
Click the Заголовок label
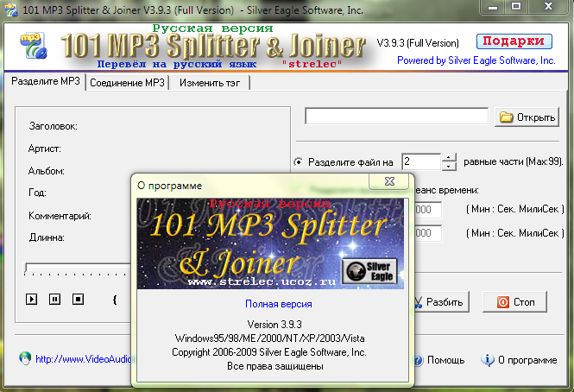coord(53,126)
